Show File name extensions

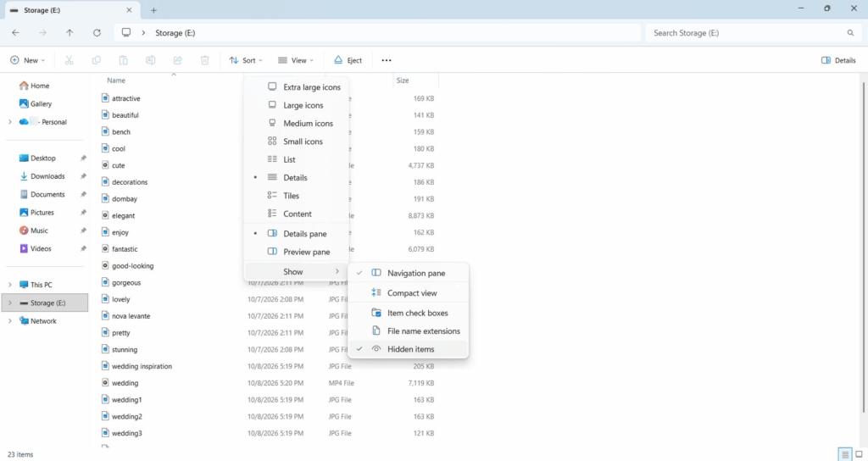click(x=409, y=331)
